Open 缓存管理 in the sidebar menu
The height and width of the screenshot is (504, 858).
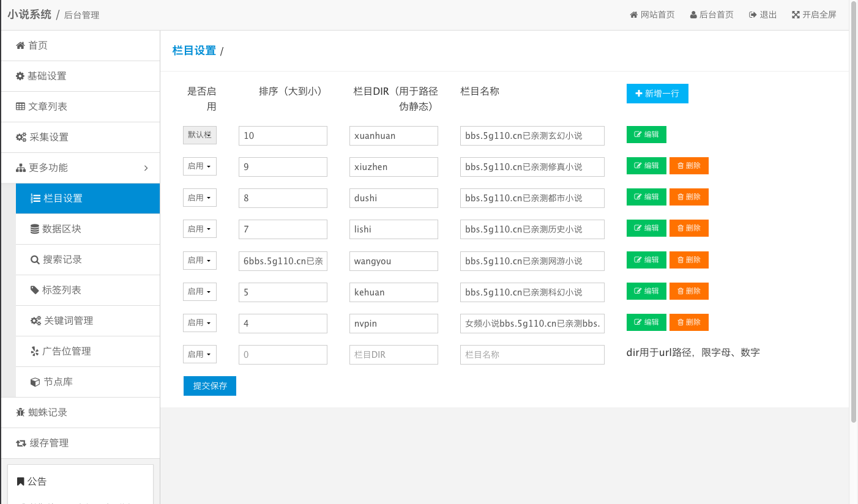coord(49,443)
